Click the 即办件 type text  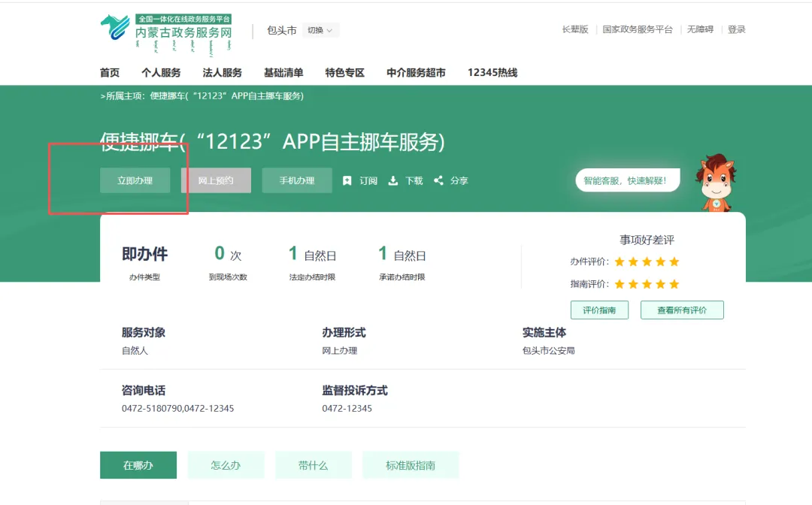[x=144, y=254]
